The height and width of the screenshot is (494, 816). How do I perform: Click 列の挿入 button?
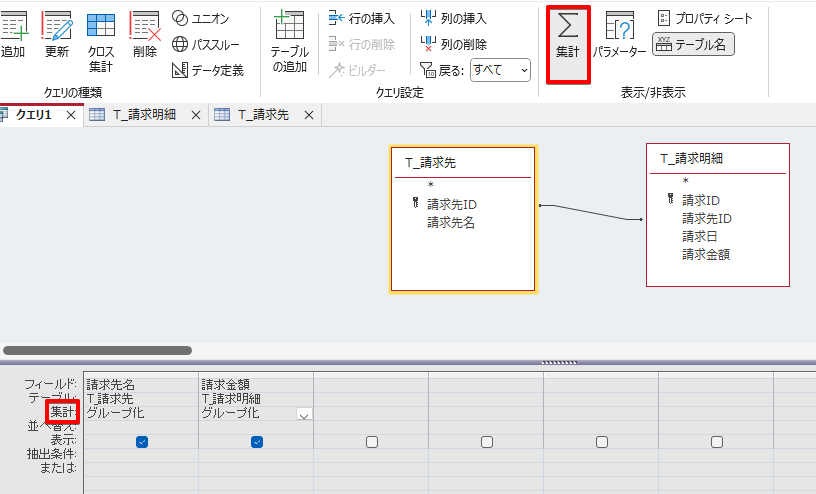[454, 18]
